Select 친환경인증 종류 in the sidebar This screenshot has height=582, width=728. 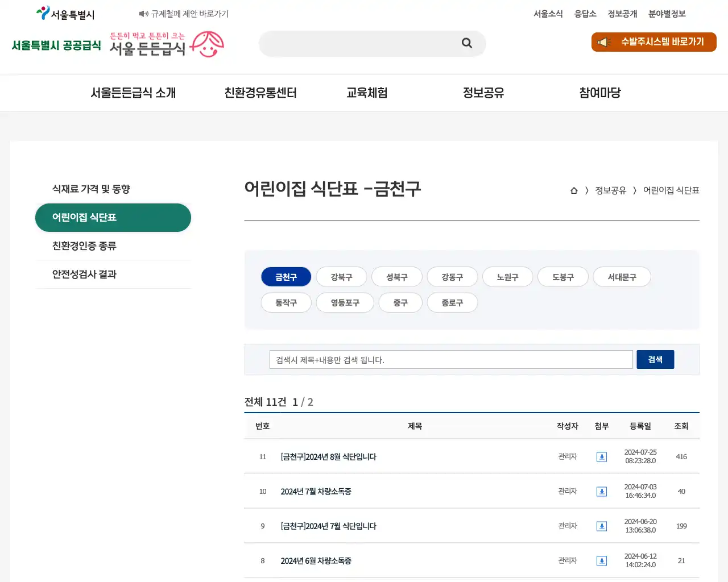83,246
